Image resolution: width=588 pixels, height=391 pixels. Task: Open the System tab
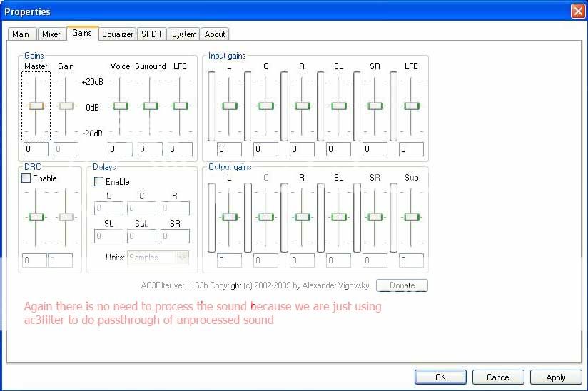(184, 34)
